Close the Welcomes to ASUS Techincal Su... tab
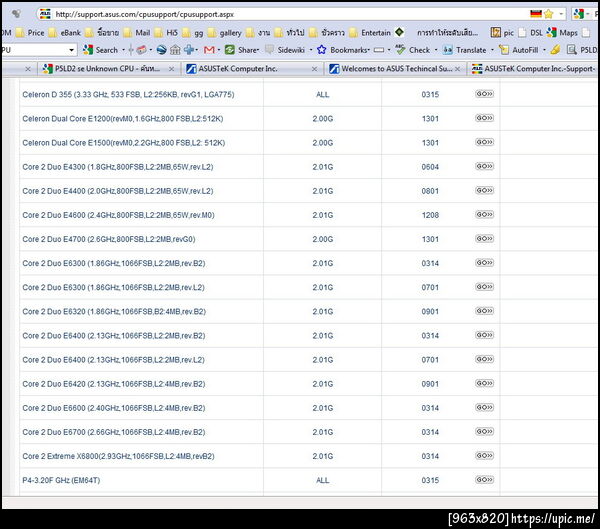Image resolution: width=600 pixels, height=529 pixels. [x=458, y=69]
